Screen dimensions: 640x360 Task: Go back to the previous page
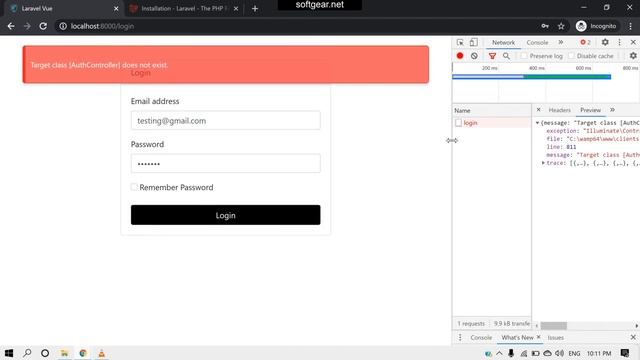11,26
